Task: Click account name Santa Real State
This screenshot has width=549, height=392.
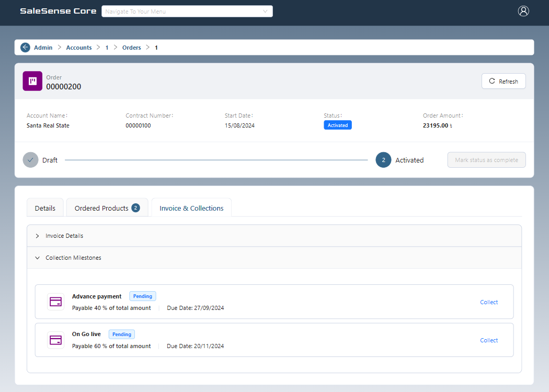Action: click(x=48, y=125)
